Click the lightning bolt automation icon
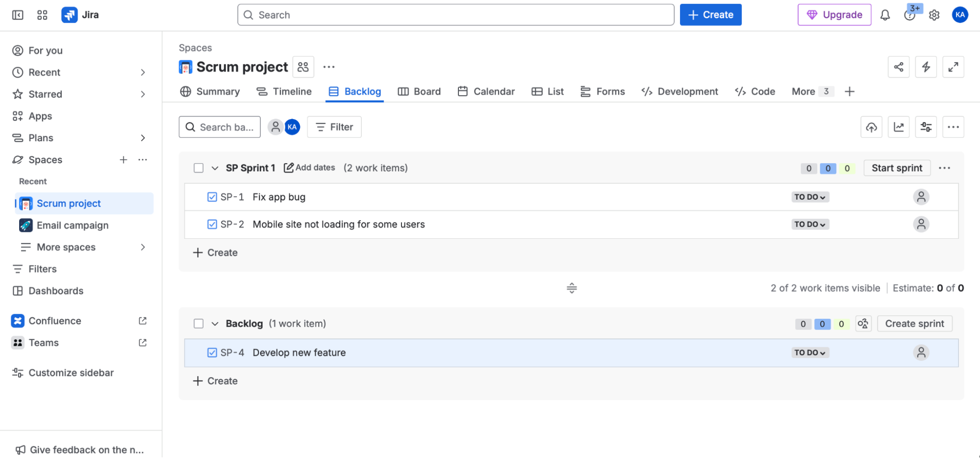The image size is (980, 458). pyautogui.click(x=926, y=67)
